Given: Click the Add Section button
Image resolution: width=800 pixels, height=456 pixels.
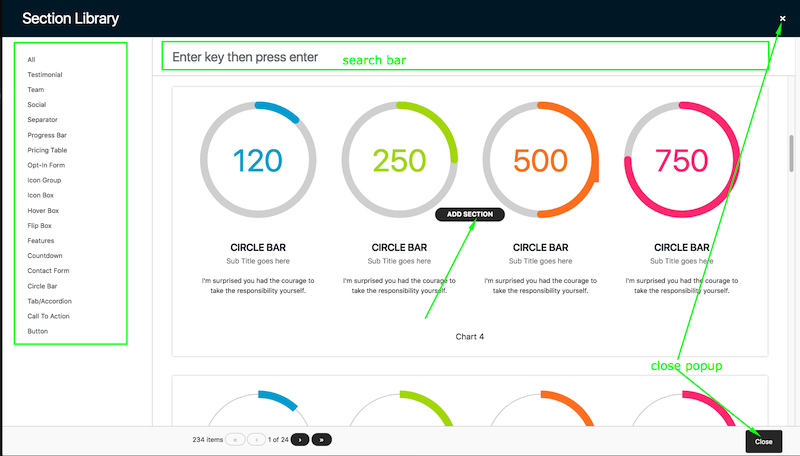Looking at the screenshot, I should [470, 214].
